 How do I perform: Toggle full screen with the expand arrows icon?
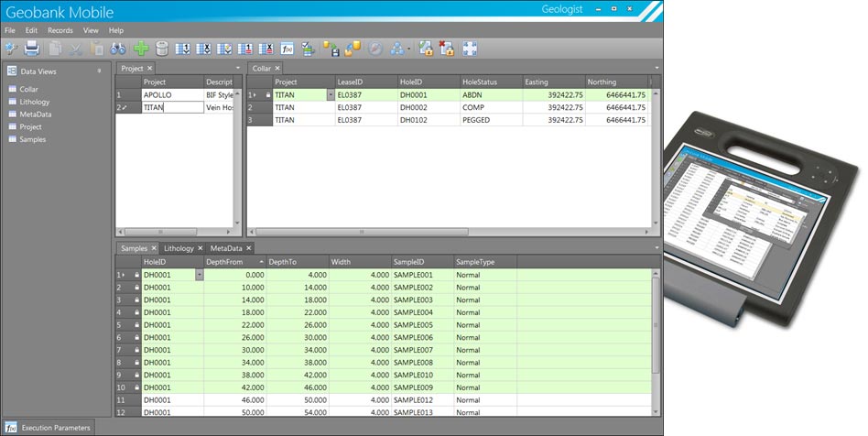tap(470, 49)
